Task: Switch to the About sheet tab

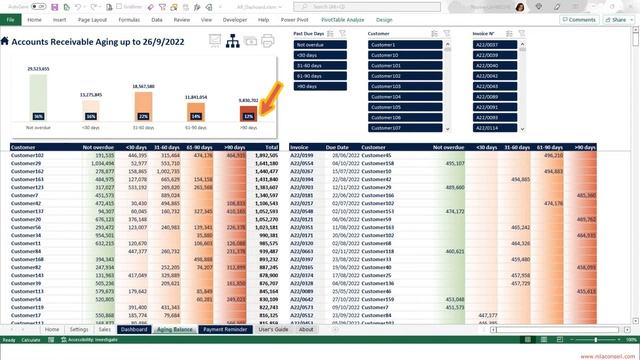Action: [x=306, y=329]
